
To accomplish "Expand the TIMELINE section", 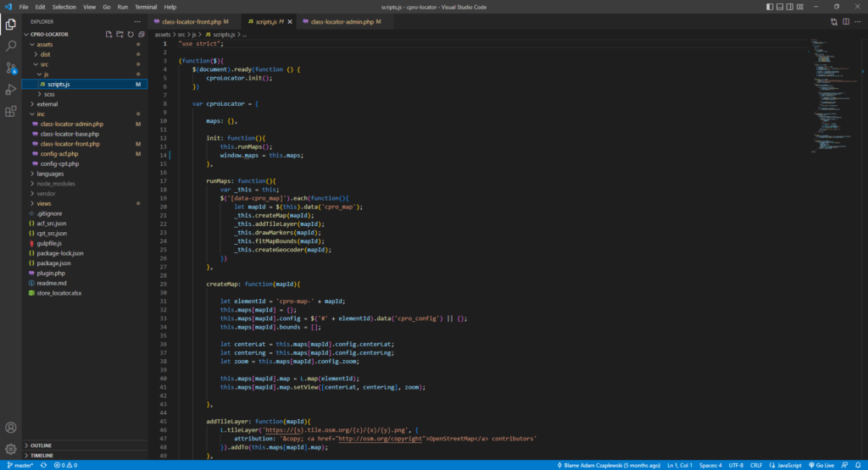I will (x=85, y=455).
